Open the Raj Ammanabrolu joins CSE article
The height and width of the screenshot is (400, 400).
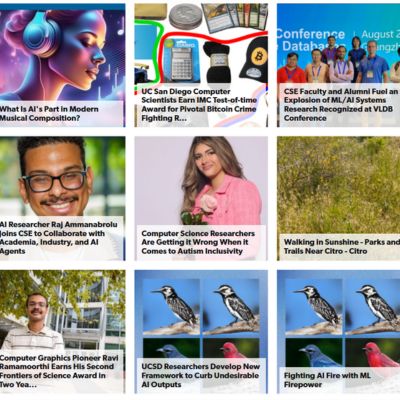(x=59, y=238)
